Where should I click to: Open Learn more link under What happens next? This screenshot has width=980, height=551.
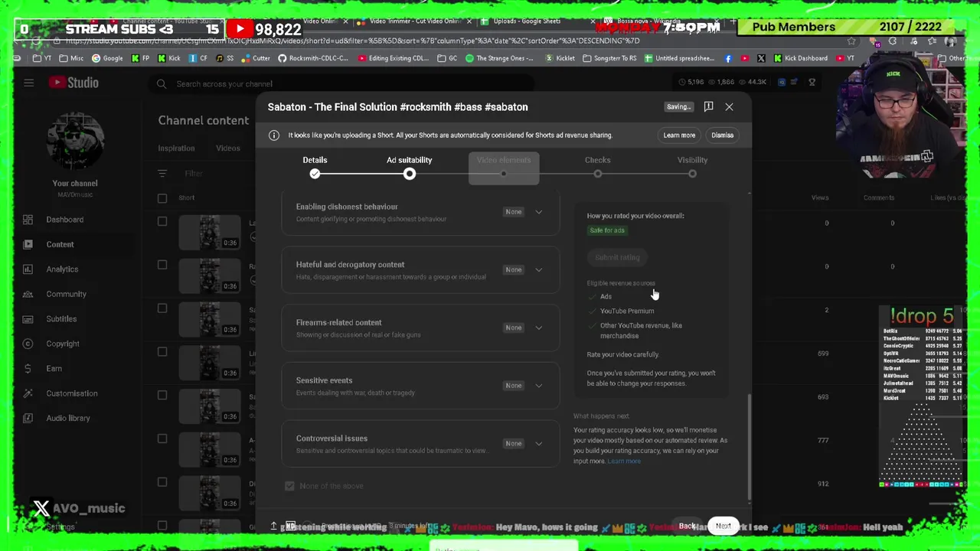point(624,461)
